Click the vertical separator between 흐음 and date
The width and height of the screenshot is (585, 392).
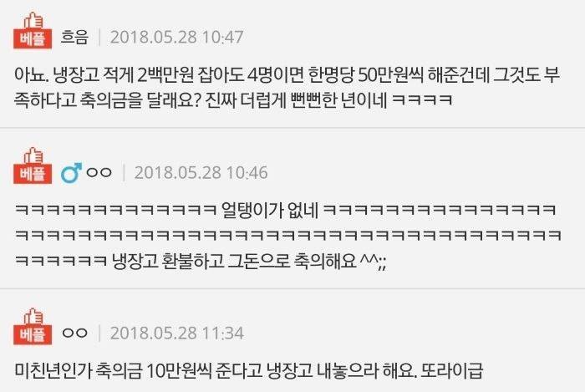click(99, 38)
